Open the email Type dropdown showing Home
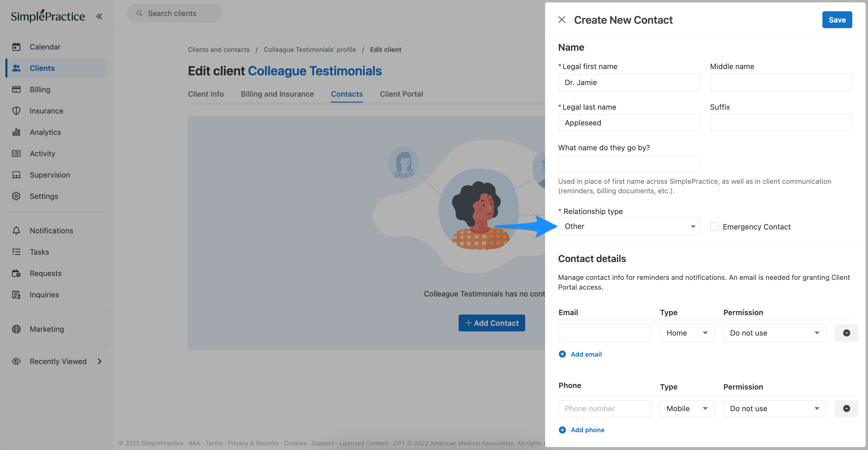Image resolution: width=868 pixels, height=450 pixels. (x=687, y=333)
